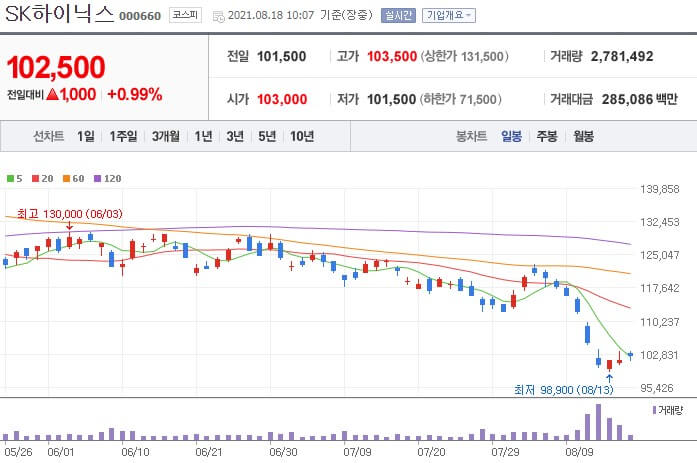697x463 pixels.
Task: Click the 06/10 date axis label
Action: coord(135,452)
